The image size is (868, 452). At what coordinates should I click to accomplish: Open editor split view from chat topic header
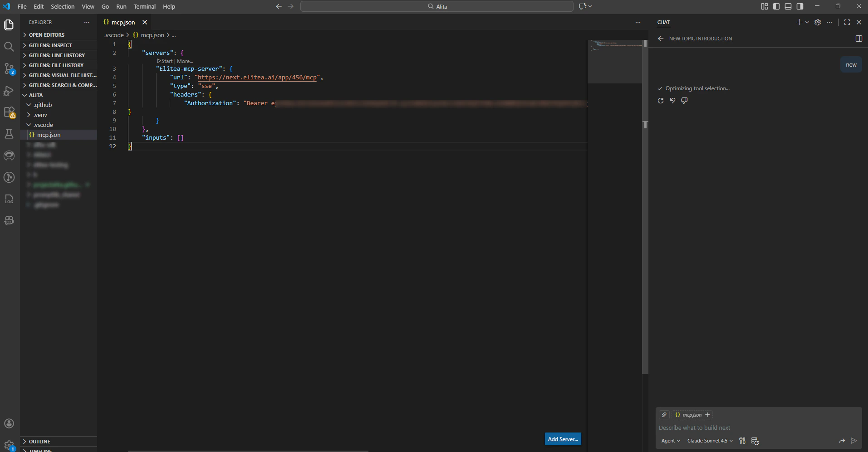[858, 39]
